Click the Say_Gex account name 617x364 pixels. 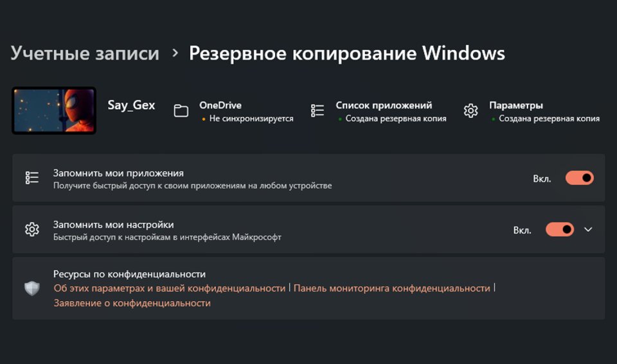pos(131,105)
